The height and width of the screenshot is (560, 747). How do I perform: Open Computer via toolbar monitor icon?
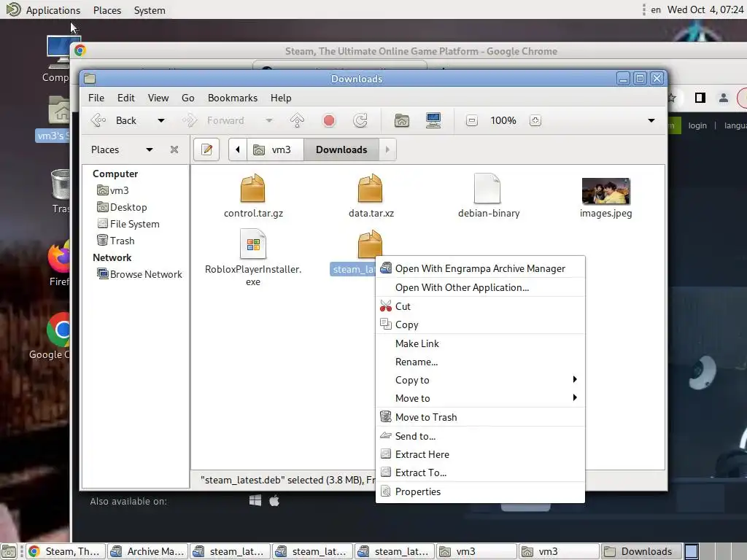pyautogui.click(x=433, y=120)
